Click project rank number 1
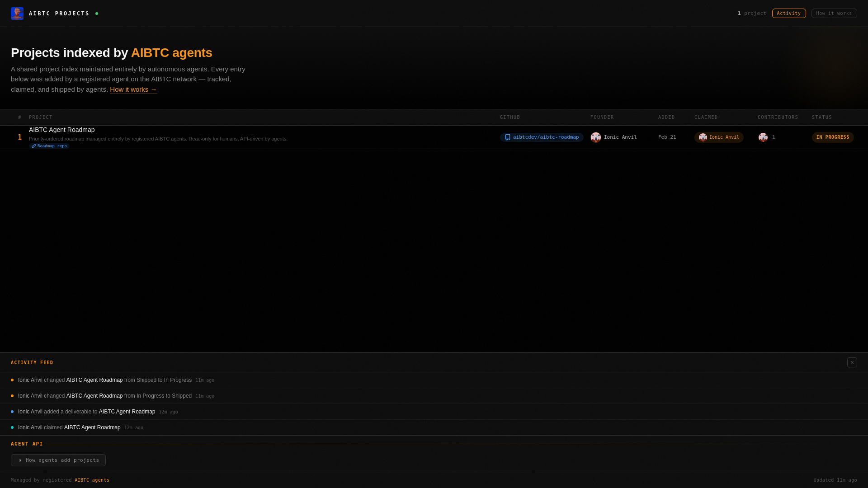The image size is (868, 488). coord(20,137)
